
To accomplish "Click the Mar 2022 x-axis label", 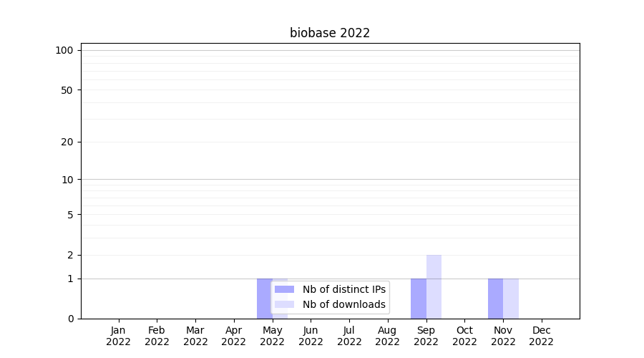I will (195, 336).
